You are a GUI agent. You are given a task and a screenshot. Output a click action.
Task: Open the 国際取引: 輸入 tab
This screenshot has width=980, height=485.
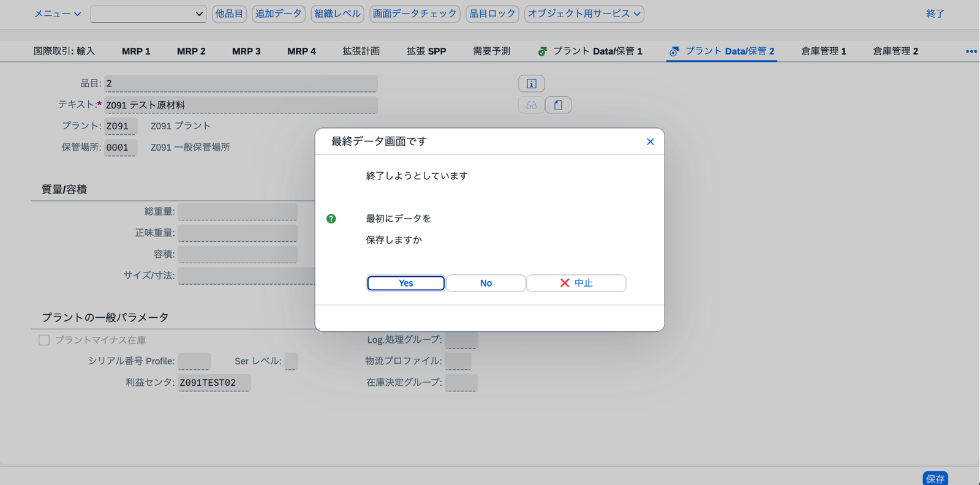pyautogui.click(x=64, y=51)
